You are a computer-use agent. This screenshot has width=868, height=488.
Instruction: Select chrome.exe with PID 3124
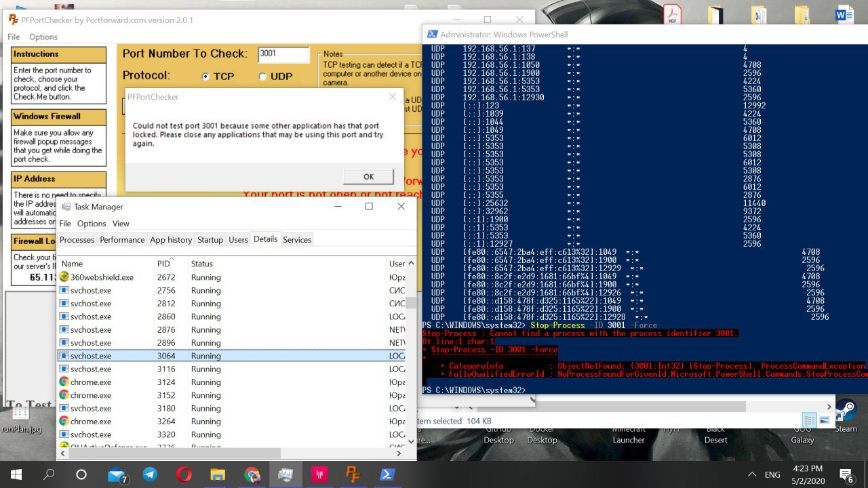pos(232,382)
